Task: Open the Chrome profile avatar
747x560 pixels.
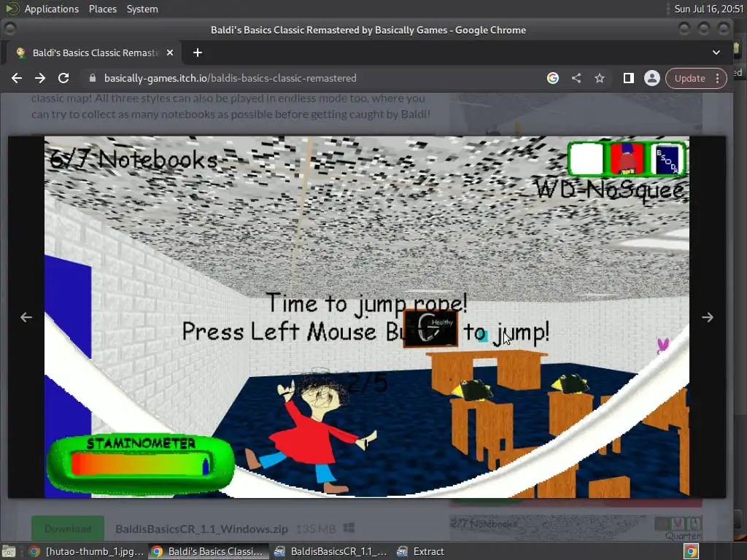Action: (651, 78)
